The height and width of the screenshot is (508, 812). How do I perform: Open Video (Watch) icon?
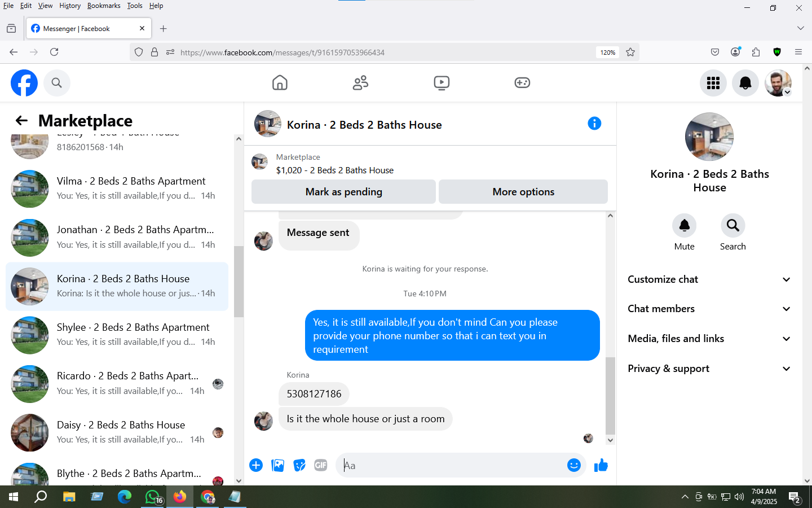click(442, 83)
